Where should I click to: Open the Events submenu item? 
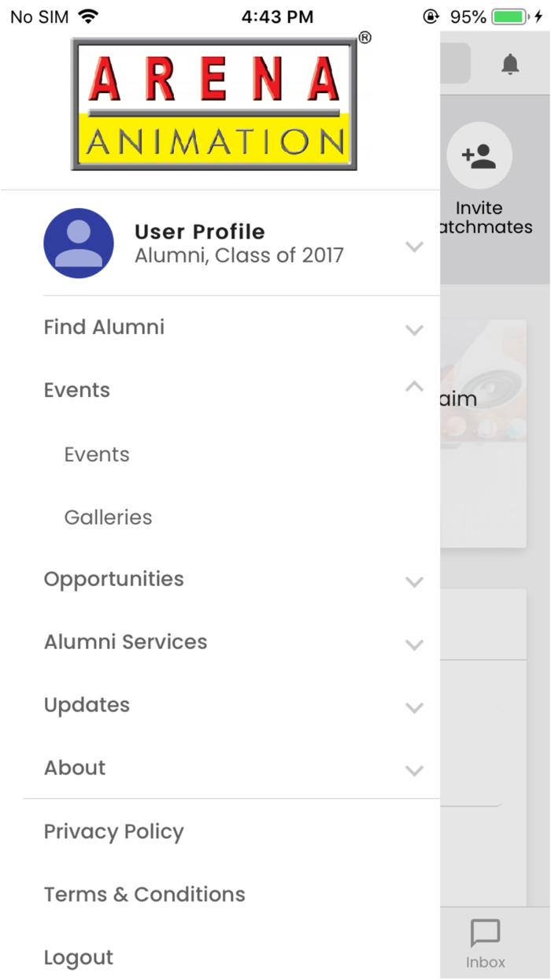[97, 454]
